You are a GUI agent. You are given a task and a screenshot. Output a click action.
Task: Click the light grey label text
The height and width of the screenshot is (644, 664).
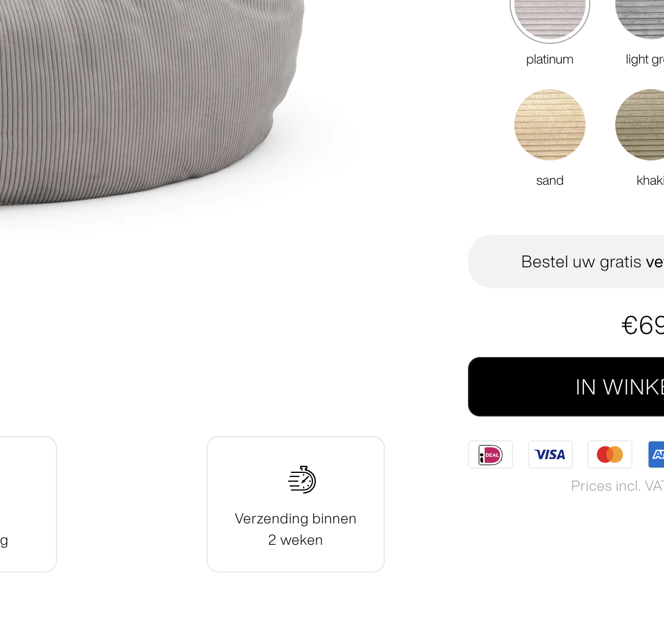coord(644,60)
